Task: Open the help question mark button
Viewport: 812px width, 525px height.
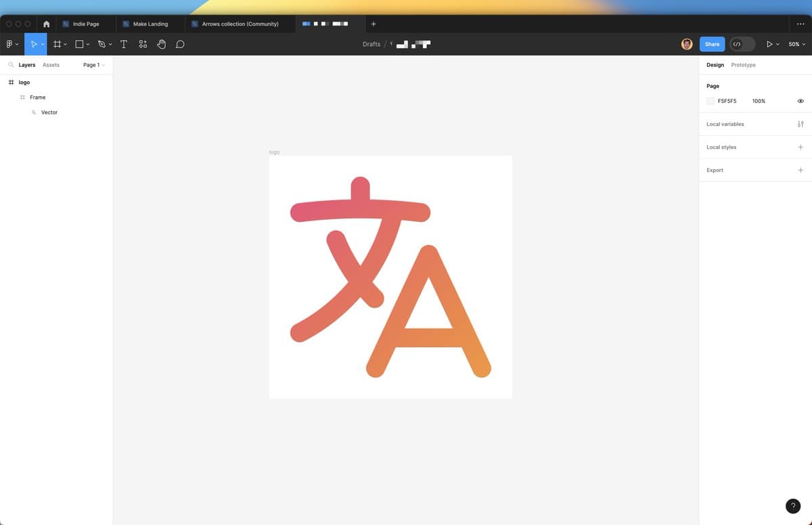Action: click(x=793, y=506)
